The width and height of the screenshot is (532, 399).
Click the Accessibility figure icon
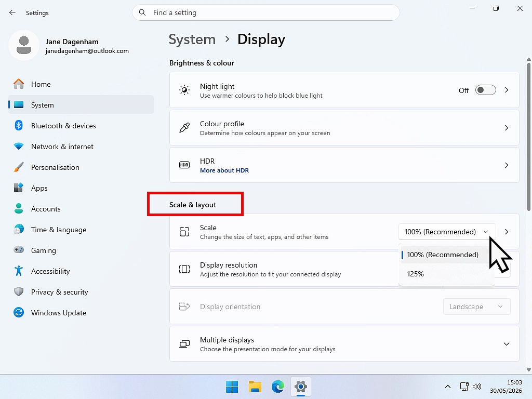[19, 271]
